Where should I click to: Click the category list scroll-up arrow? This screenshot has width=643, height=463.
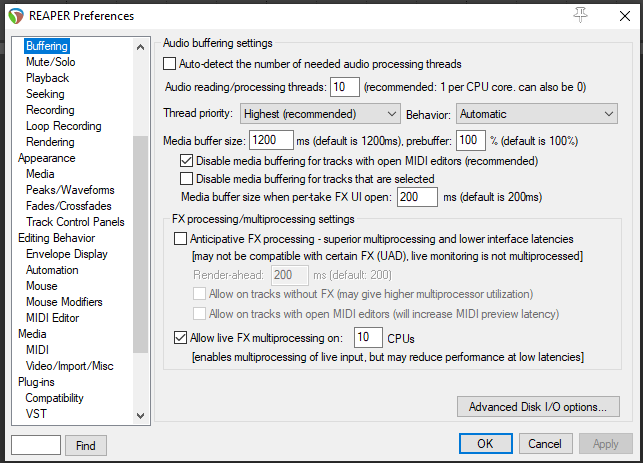(140, 44)
